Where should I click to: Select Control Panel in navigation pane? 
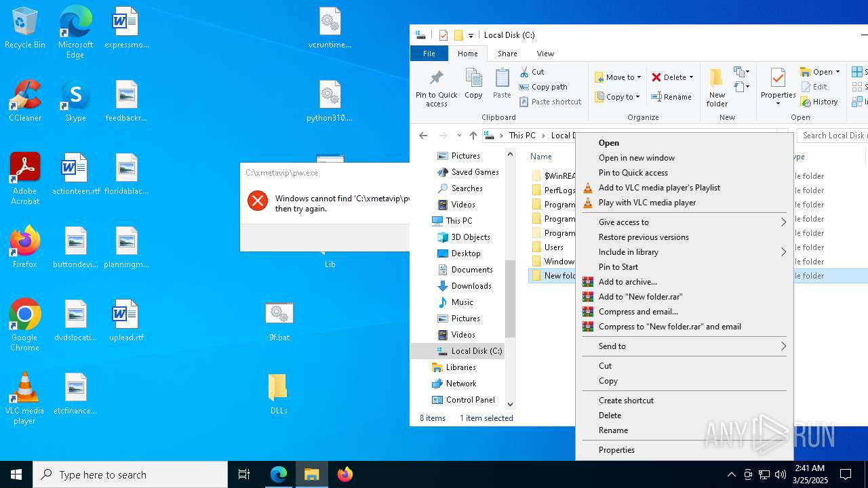point(464,400)
